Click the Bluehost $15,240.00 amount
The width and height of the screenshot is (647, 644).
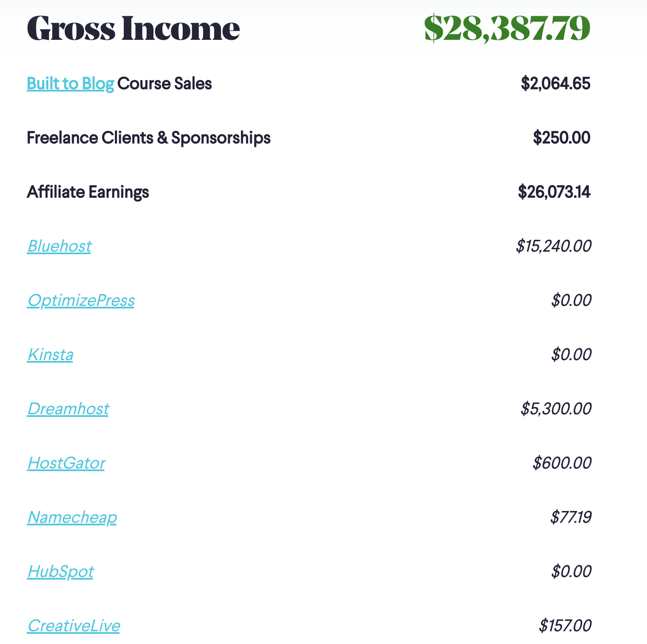click(x=554, y=246)
